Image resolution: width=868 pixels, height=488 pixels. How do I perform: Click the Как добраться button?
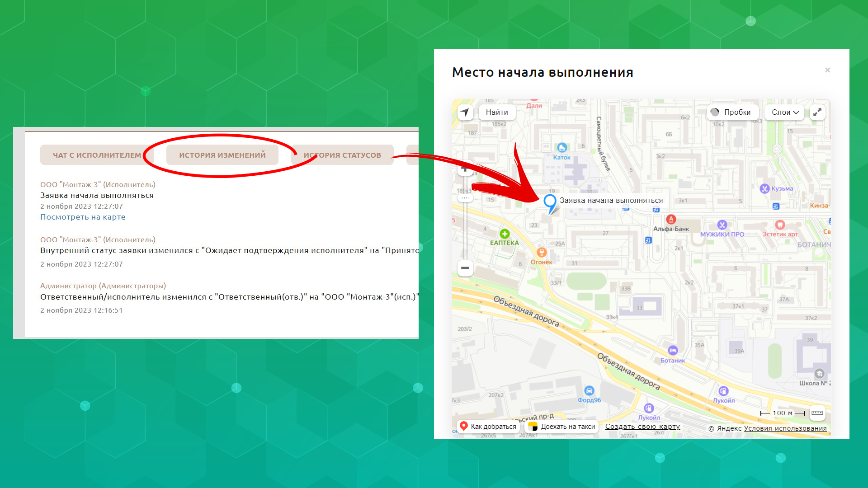click(x=488, y=426)
